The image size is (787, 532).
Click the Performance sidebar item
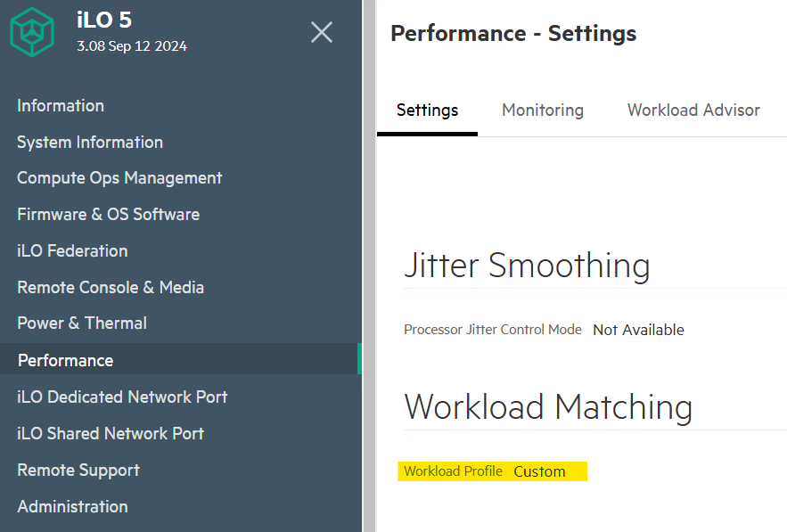pos(66,360)
